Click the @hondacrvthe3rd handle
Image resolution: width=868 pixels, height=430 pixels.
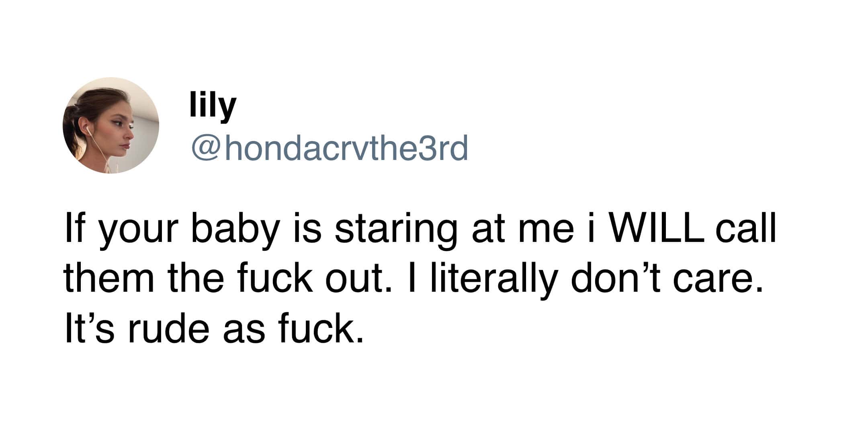[x=330, y=147]
